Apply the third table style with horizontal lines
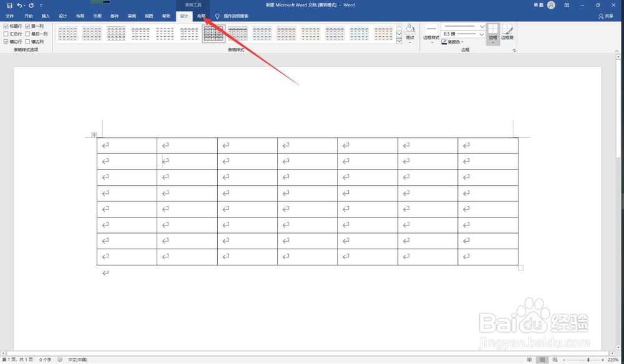The height and width of the screenshot is (364, 624). [116, 34]
